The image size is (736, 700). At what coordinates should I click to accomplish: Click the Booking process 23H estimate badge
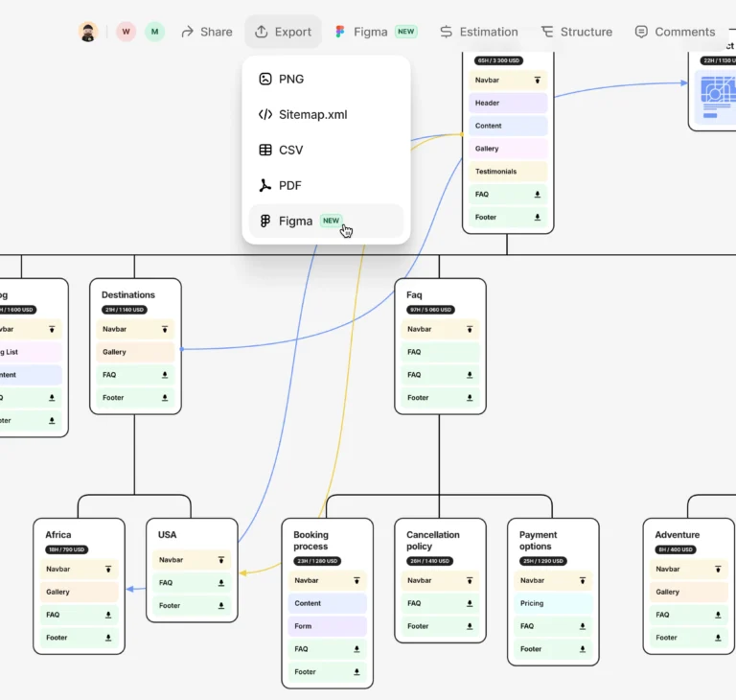(x=317, y=561)
